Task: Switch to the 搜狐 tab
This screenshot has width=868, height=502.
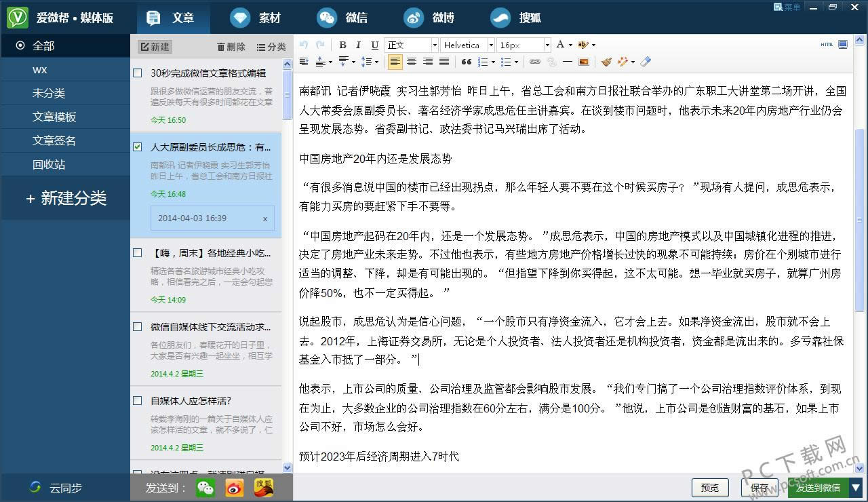Action: pos(517,18)
